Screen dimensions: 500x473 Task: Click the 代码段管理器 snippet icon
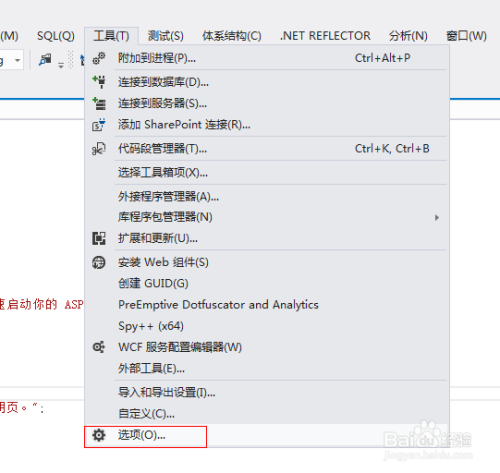99,149
